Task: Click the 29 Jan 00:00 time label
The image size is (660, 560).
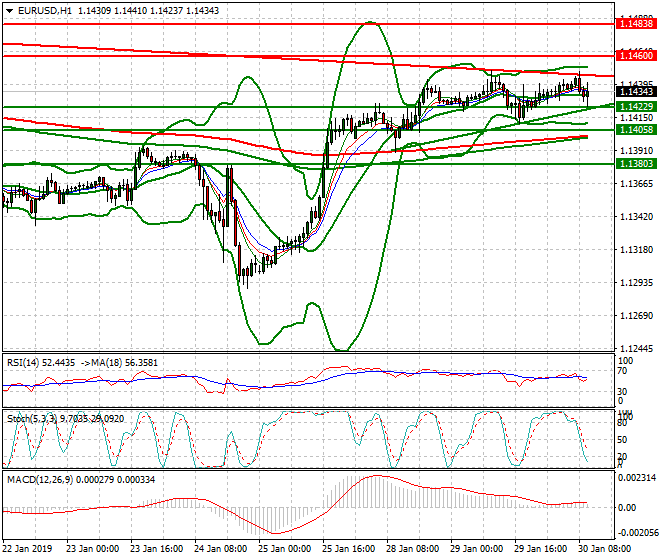Action: (x=476, y=549)
